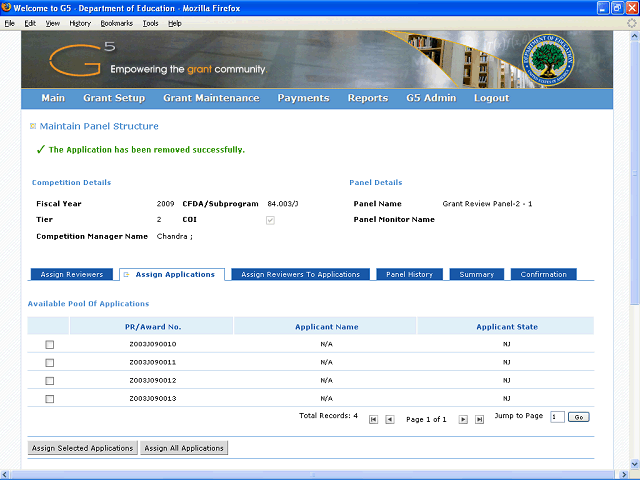640x480 pixels.
Task: Click the horizontal scrollbar right arrow
Action: [623, 475]
